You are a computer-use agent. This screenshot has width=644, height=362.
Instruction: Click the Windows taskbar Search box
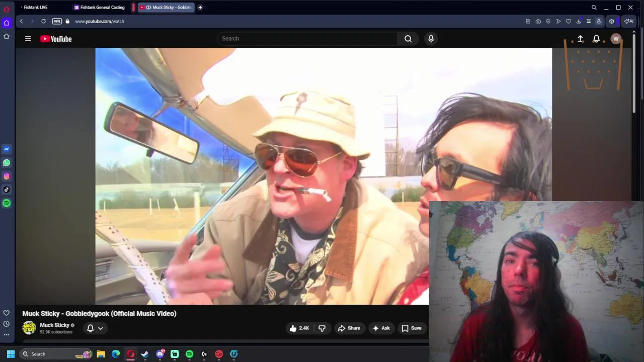55,354
